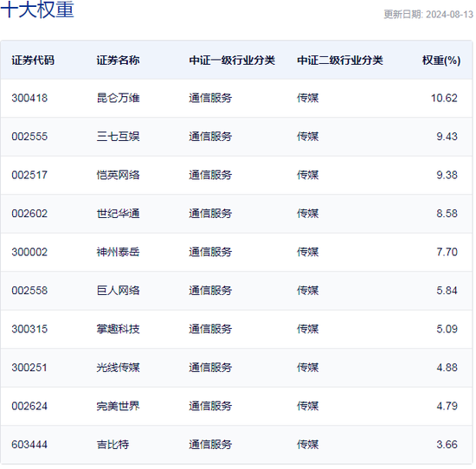Click 通信服务 in the 吉比特 row
The height and width of the screenshot is (469, 476).
(210, 445)
